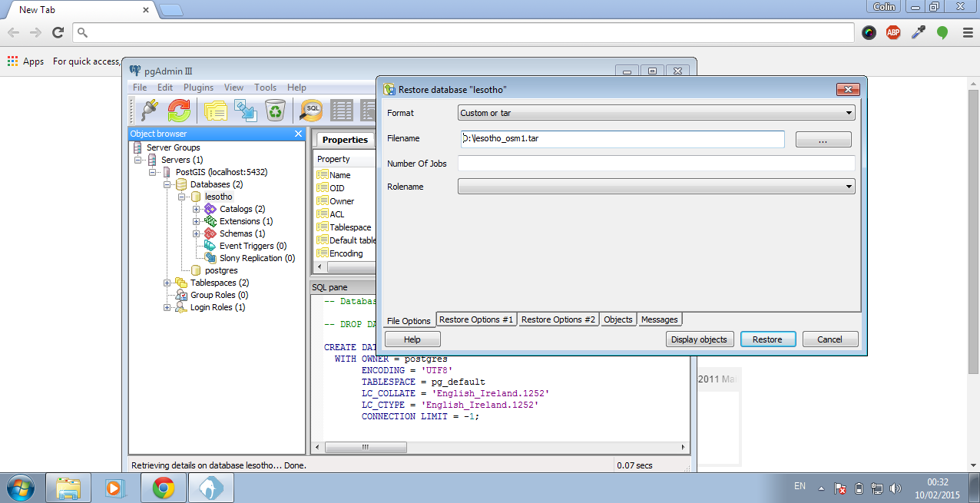Viewport: 980px width, 503px height.
Task: Click the Help button in Restore dialog
Action: click(412, 339)
